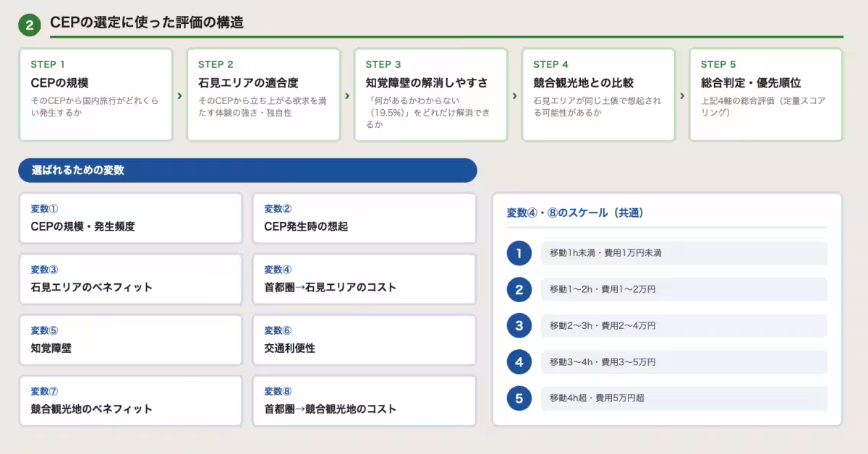Click the chevron between STEP 4 and STEP 5
The image size is (868, 454).
pos(682,95)
